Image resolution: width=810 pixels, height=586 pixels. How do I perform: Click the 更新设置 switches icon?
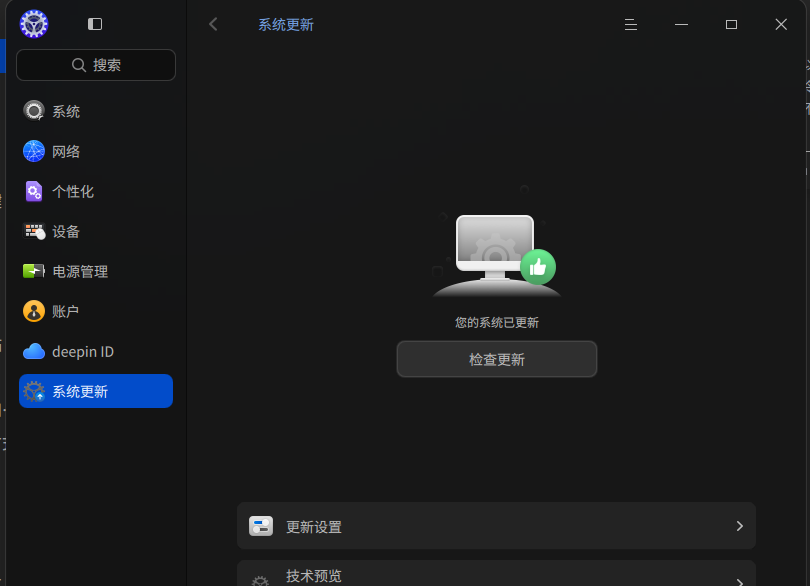(261, 526)
